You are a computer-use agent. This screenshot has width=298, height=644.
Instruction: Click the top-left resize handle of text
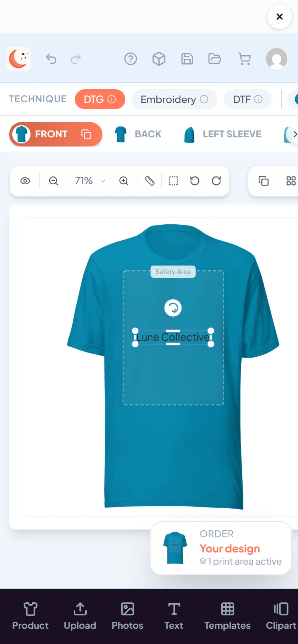pos(135,331)
